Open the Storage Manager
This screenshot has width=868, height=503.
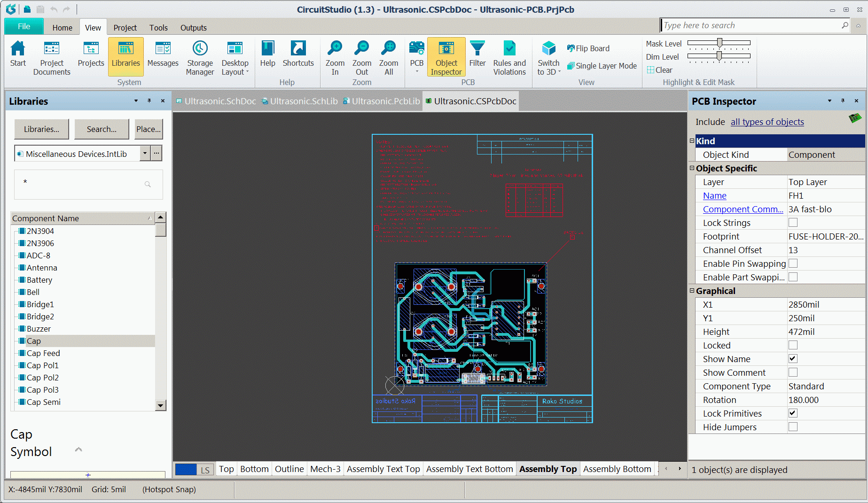tap(200, 56)
